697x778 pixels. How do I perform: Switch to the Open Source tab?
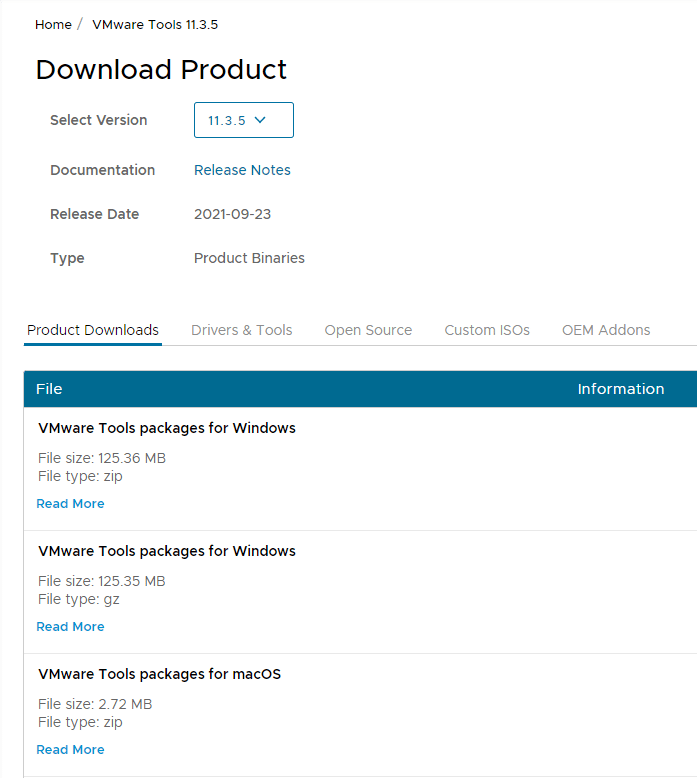pyautogui.click(x=368, y=330)
